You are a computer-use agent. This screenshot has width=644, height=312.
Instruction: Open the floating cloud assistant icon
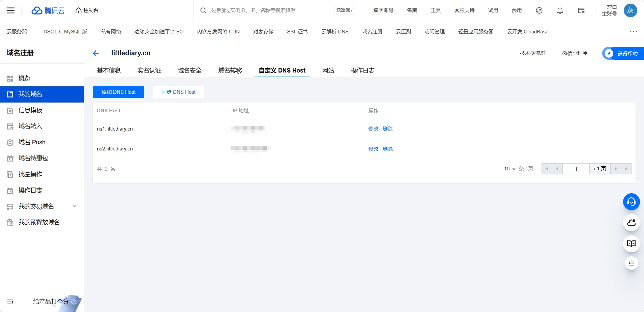click(x=631, y=223)
